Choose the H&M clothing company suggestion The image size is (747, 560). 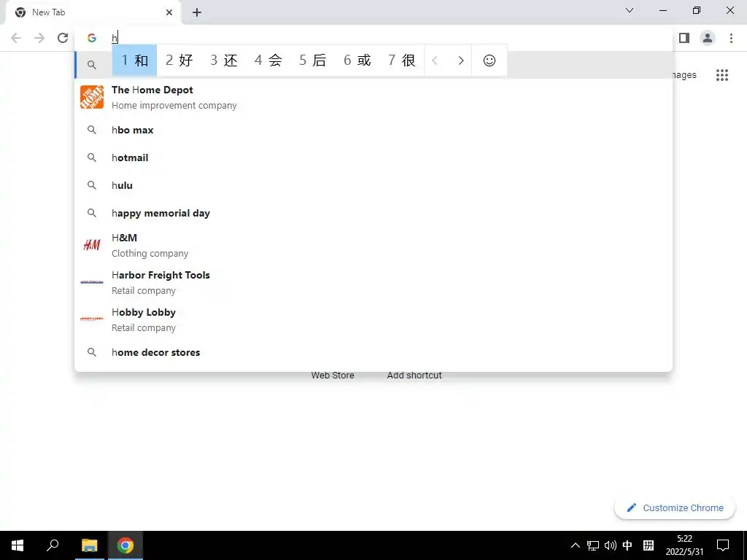[x=373, y=245]
